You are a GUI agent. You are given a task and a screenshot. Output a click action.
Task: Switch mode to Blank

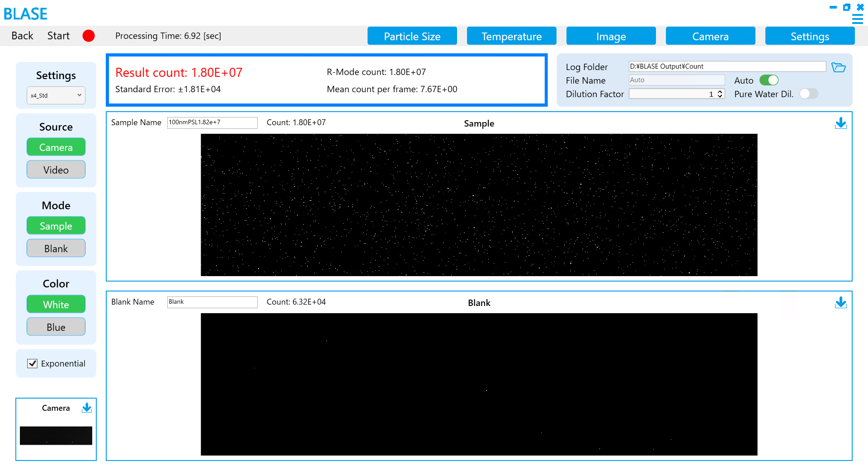(x=56, y=249)
